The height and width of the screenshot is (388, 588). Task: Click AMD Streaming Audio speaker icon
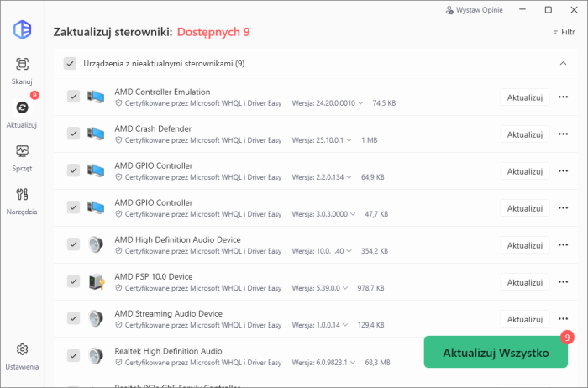[96, 318]
